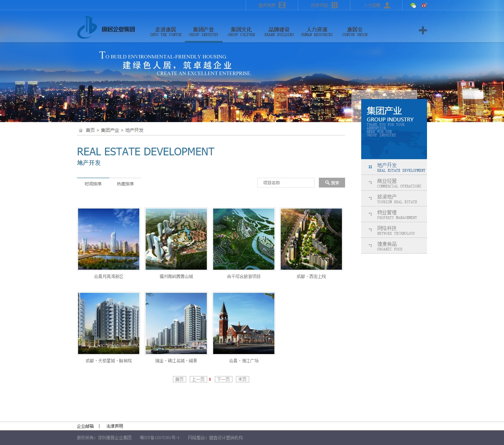Click the recruitment person icon

coord(387,5)
